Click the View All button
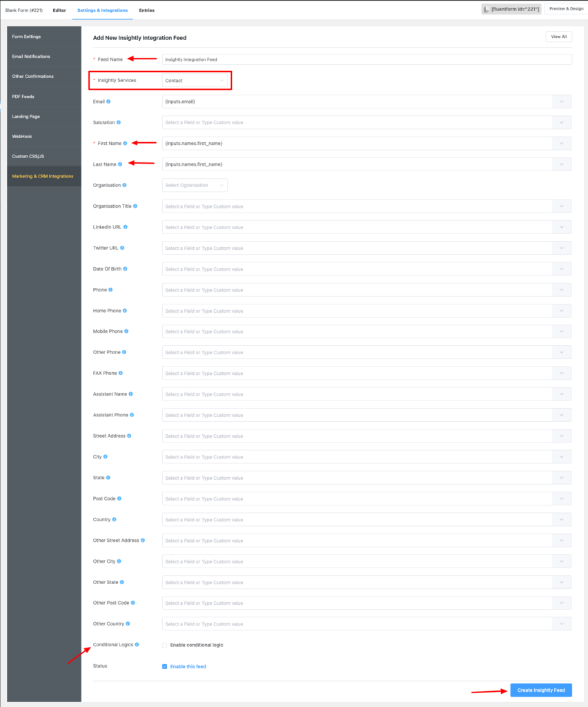 [558, 36]
